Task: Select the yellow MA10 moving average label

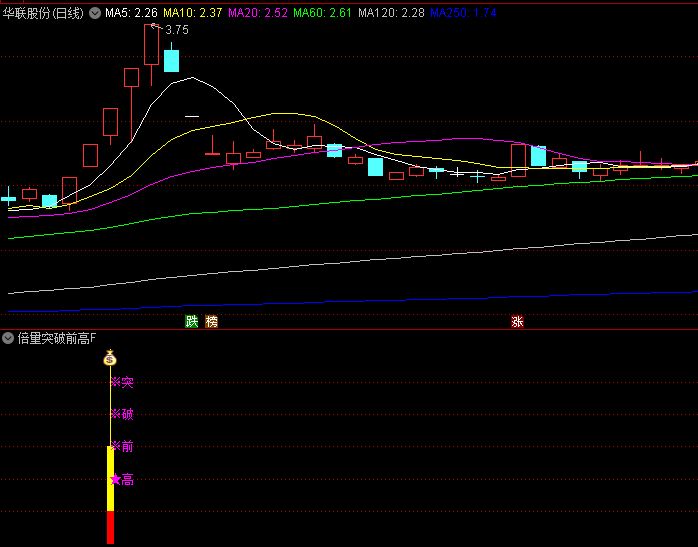Action: point(193,13)
